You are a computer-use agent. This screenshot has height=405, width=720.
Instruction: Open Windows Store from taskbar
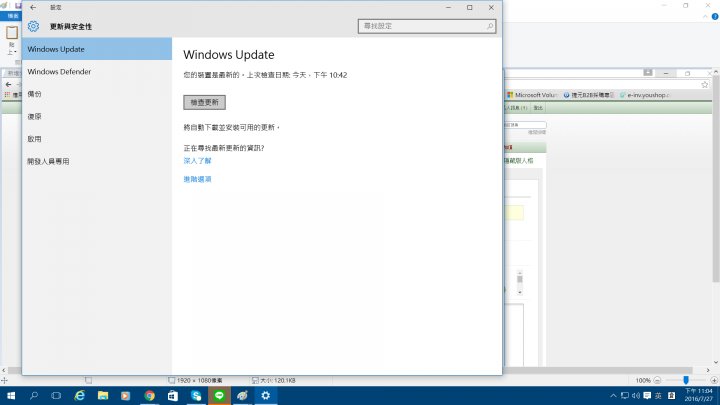tap(173, 395)
